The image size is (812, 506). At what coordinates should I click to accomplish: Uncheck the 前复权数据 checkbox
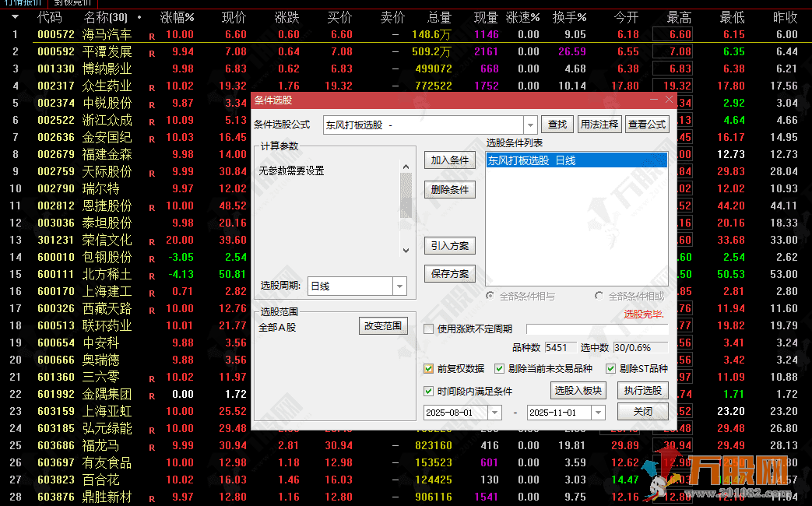[x=428, y=369]
